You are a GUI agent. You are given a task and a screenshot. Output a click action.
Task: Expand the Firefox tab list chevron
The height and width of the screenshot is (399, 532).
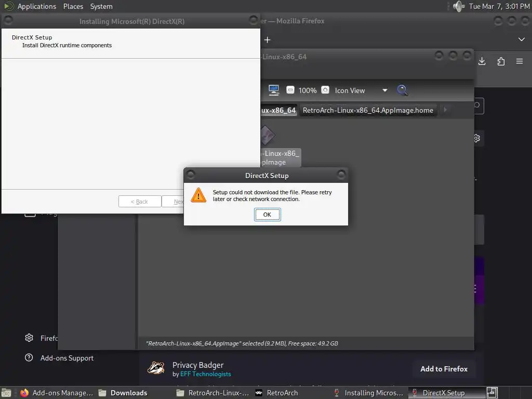pyautogui.click(x=522, y=39)
